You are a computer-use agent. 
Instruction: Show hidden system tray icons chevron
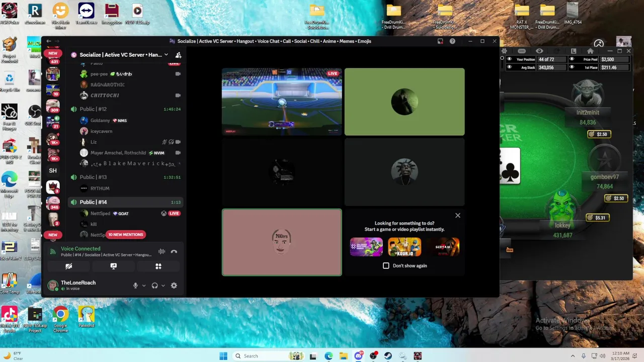click(x=573, y=356)
